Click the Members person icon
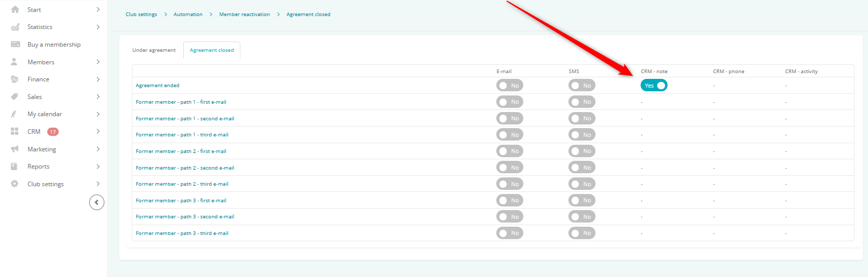Image resolution: width=868 pixels, height=277 pixels. click(x=15, y=62)
